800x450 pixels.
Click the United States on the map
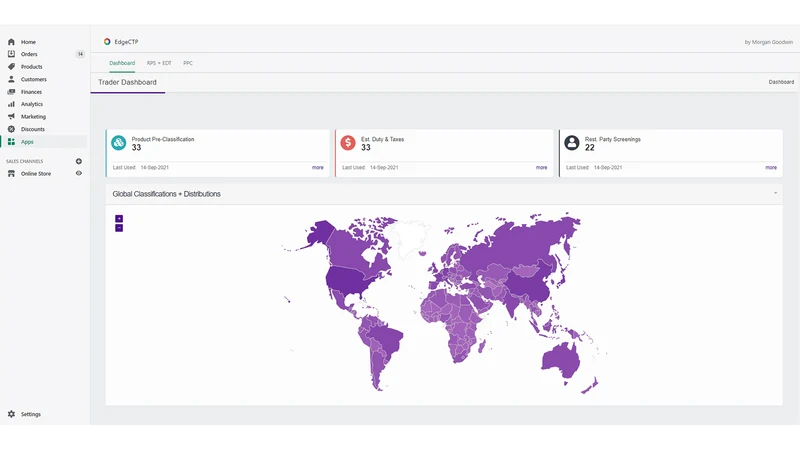pyautogui.click(x=347, y=280)
